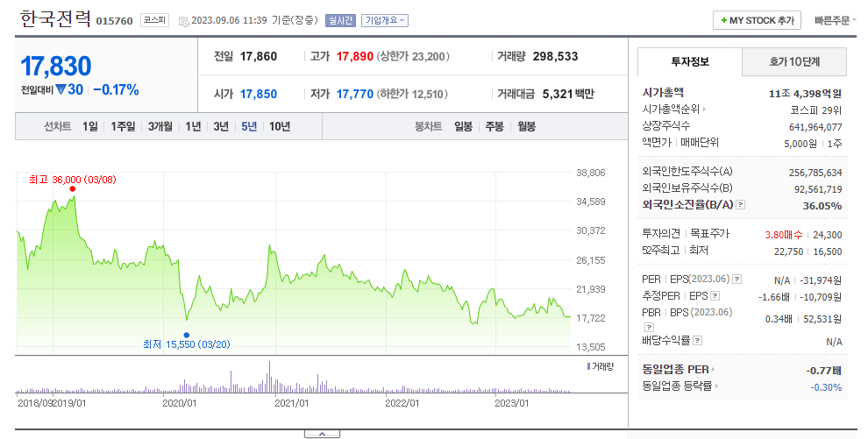868x439 pixels.
Task: Open the 기업개요 dropdown
Action: 385,20
